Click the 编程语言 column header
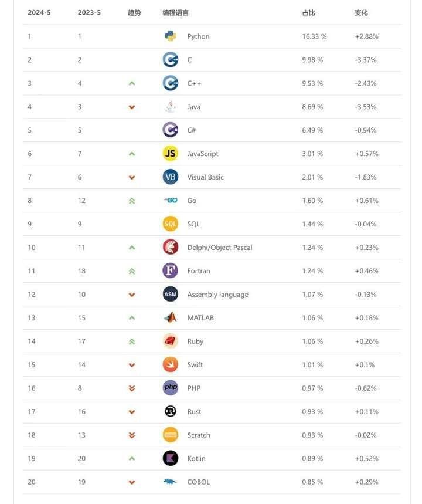422x504 pixels. (175, 12)
